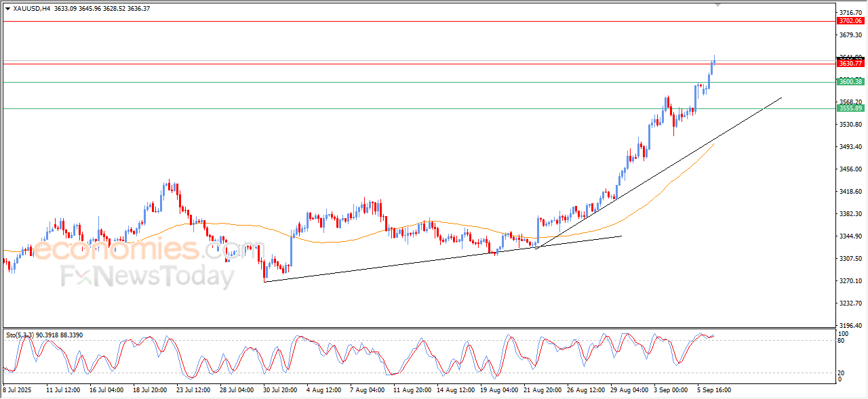
Task: Click the 3196.40 price axis value
Action: pyautogui.click(x=850, y=326)
